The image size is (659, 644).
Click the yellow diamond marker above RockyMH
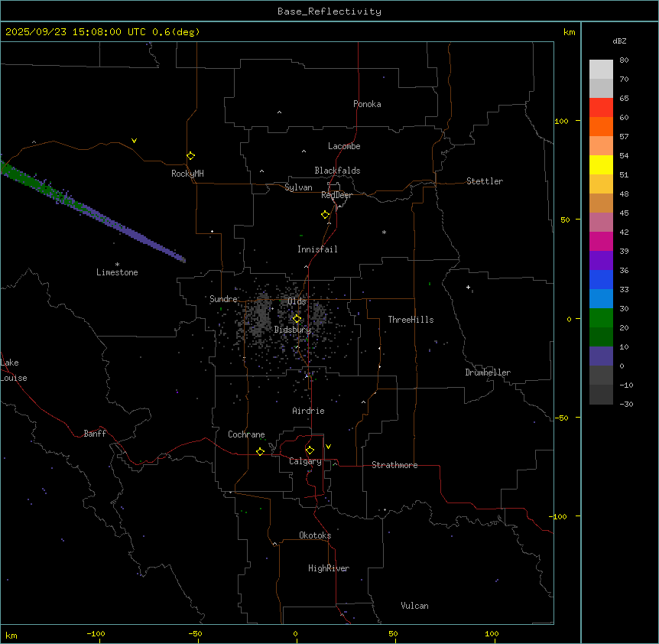pyautogui.click(x=190, y=155)
